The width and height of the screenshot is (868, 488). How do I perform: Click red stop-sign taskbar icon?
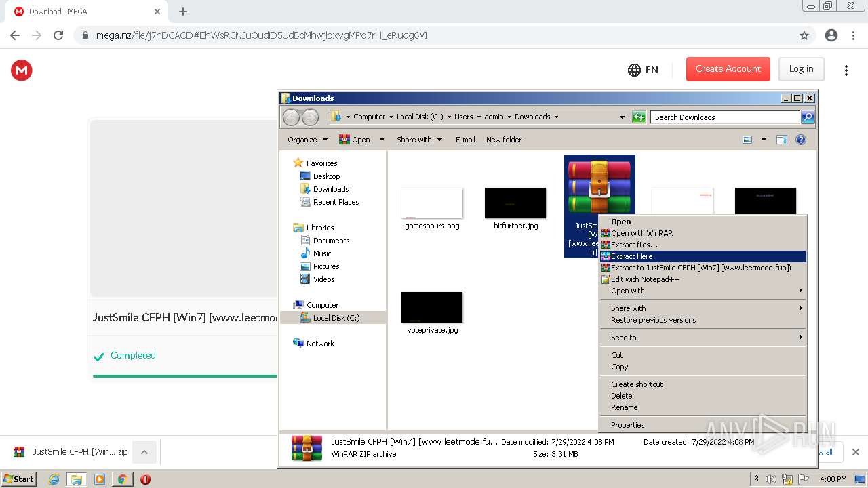[x=145, y=479]
